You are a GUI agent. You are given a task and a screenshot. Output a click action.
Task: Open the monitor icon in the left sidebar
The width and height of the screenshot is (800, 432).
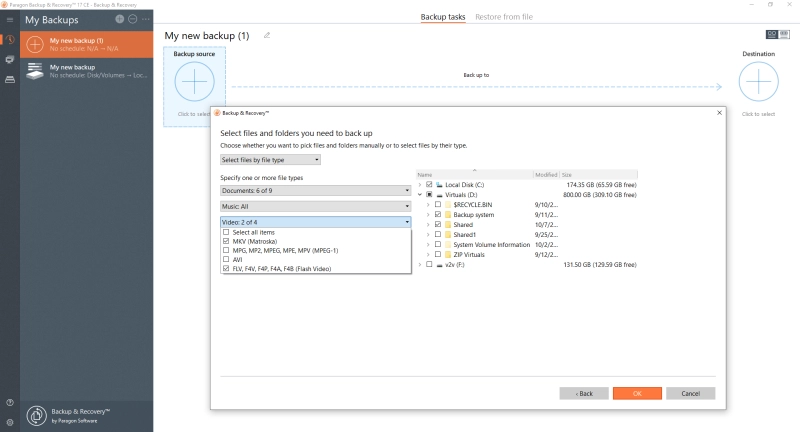click(10, 60)
